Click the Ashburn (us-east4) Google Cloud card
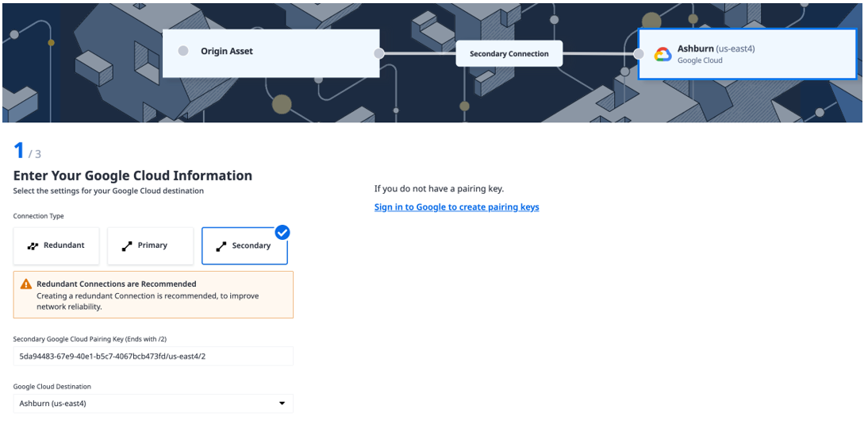The width and height of the screenshot is (868, 421). click(x=747, y=54)
